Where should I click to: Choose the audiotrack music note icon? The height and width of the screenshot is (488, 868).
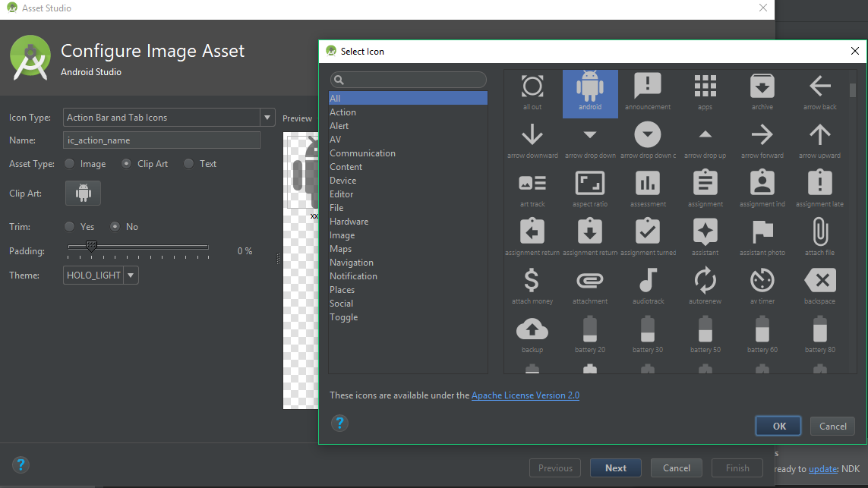tap(648, 287)
